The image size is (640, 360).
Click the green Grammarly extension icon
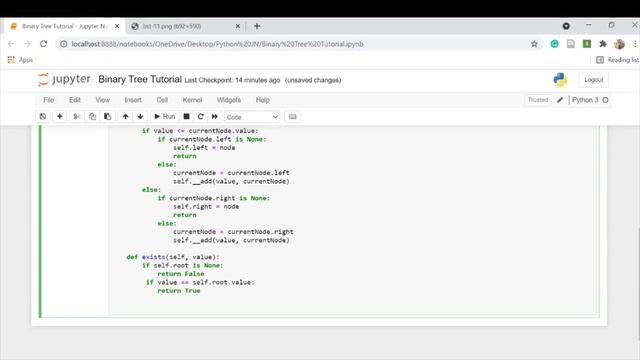(x=554, y=44)
